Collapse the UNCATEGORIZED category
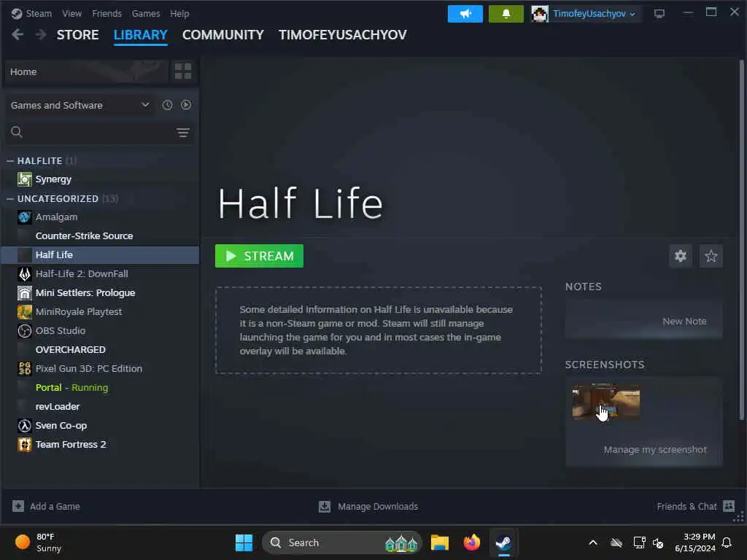The image size is (747, 560). click(x=10, y=198)
